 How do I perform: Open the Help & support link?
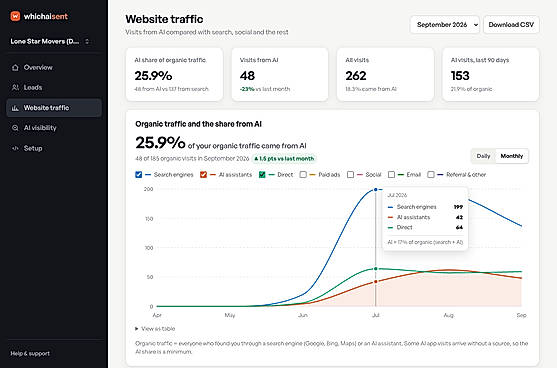point(30,353)
